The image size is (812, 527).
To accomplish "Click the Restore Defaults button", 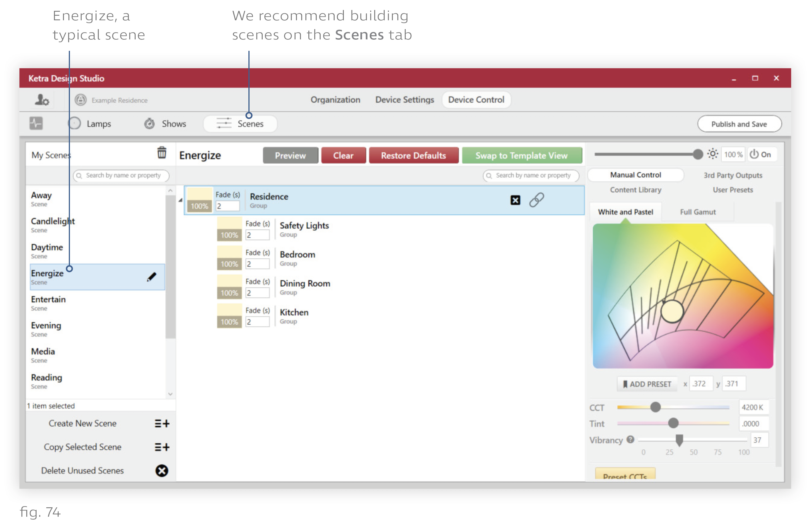I will [413, 156].
